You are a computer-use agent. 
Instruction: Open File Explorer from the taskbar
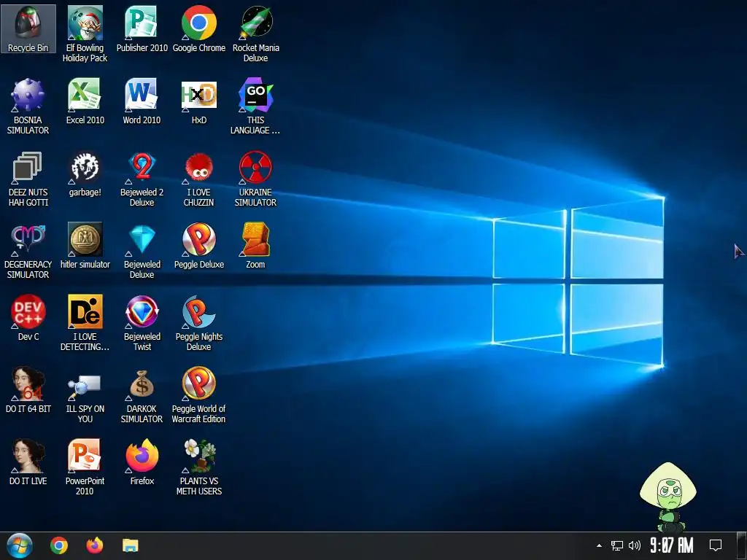tap(130, 545)
